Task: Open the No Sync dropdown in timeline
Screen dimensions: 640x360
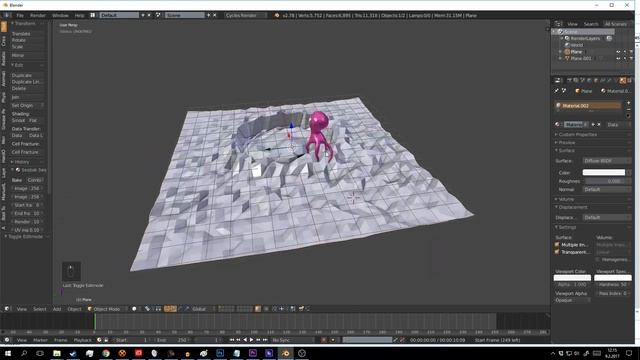Action: click(292, 340)
